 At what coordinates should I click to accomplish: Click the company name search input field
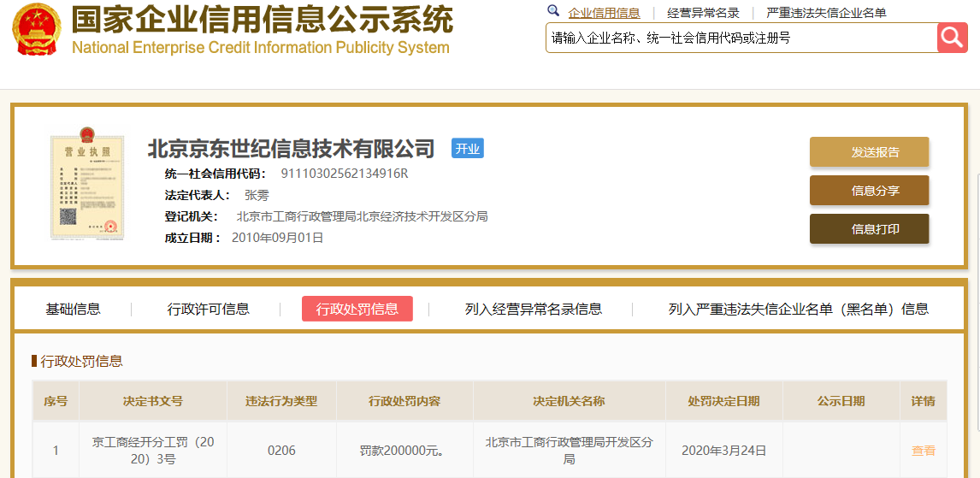tap(741, 38)
